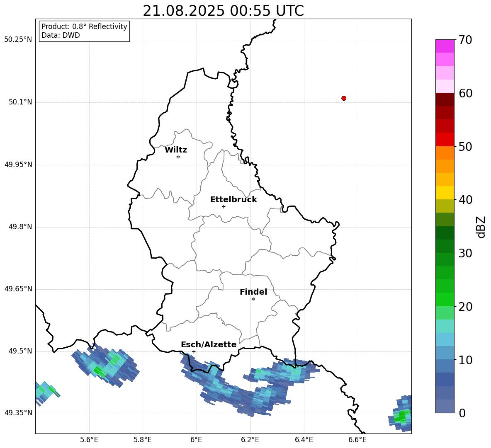Click the magenta top colorbar segment

(x=445, y=46)
